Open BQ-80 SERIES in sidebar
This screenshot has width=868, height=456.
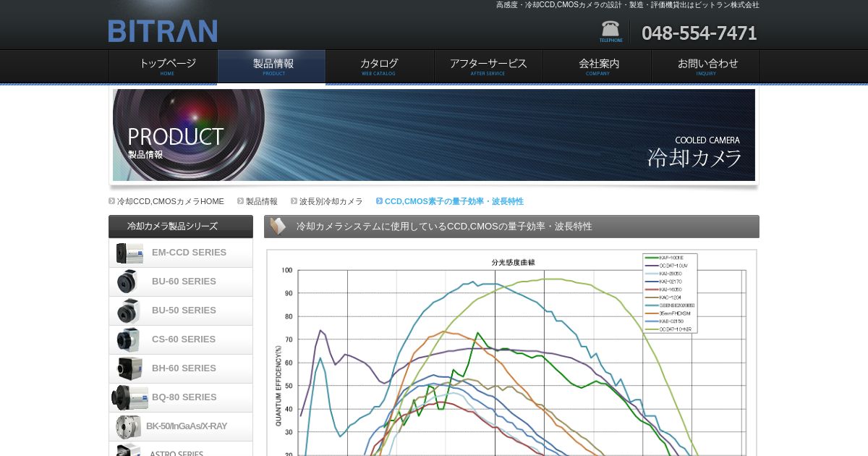pyautogui.click(x=181, y=397)
